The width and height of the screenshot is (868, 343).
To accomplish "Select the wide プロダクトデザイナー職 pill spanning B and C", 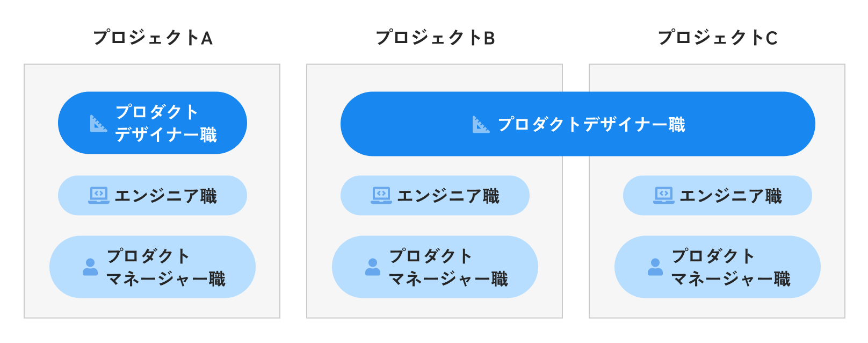I will 578,124.
